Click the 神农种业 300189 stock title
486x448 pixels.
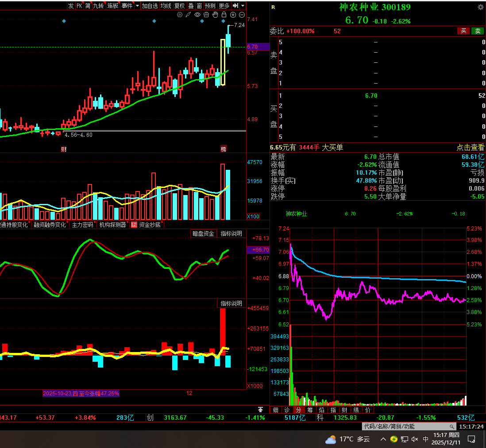pos(375,7)
